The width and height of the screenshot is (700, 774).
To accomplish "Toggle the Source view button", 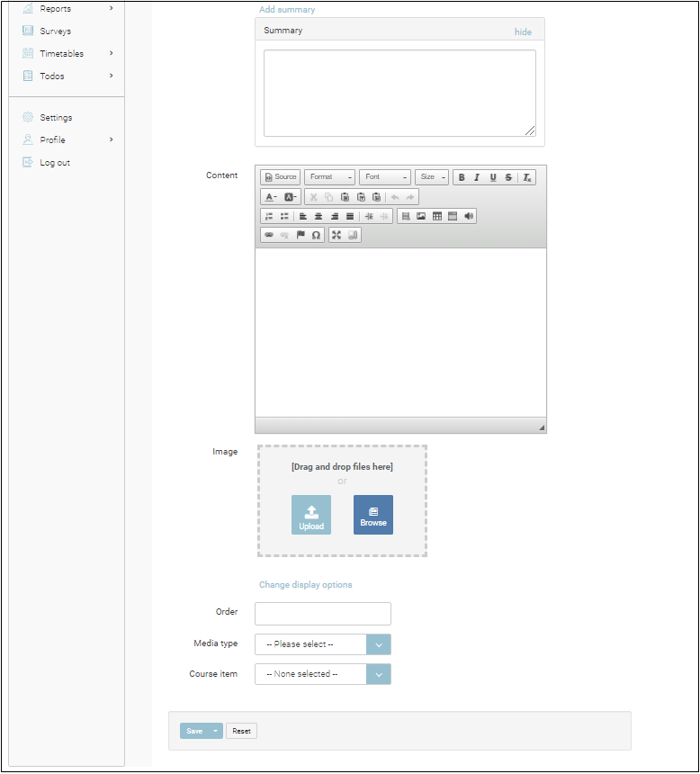I will point(280,177).
